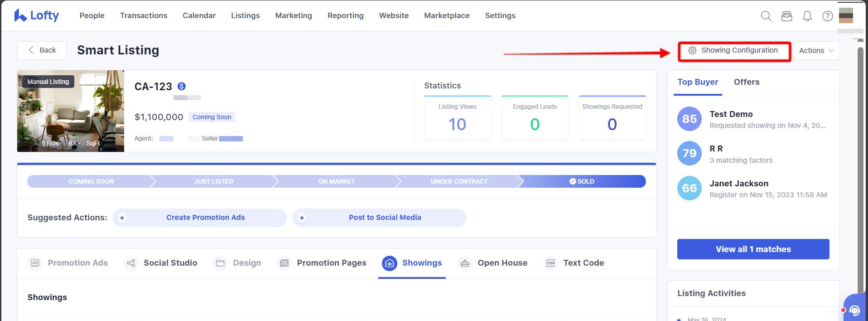Click the Lofty logo
Viewport: 868px width, 321px height.
tap(37, 15)
